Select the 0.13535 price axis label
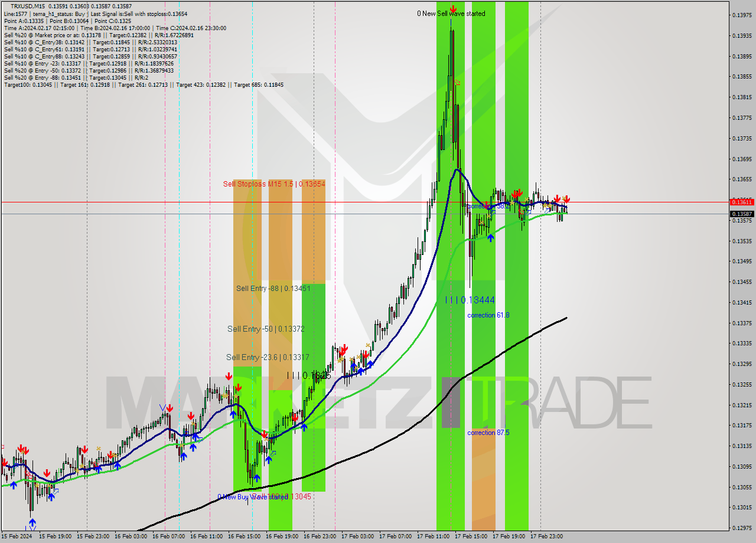 tap(742, 241)
